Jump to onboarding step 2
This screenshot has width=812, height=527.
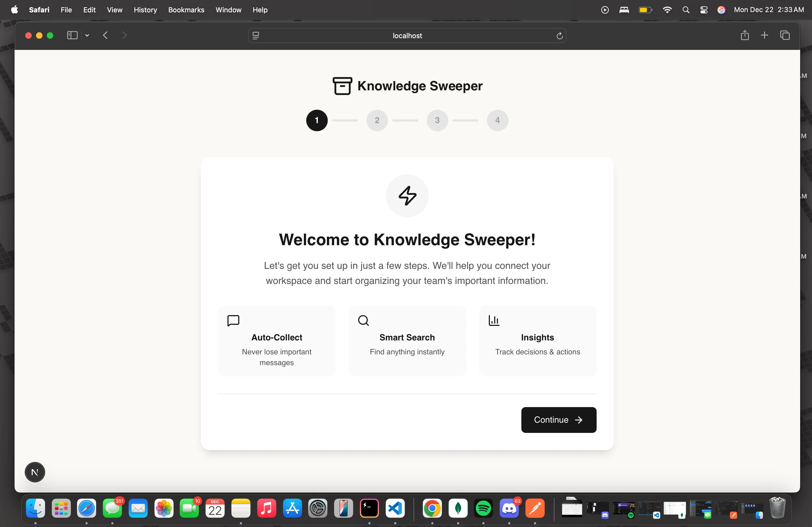pos(377,120)
